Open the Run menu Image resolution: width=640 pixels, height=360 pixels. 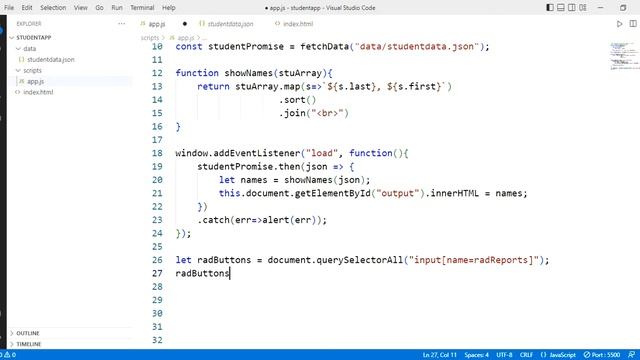click(117, 7)
